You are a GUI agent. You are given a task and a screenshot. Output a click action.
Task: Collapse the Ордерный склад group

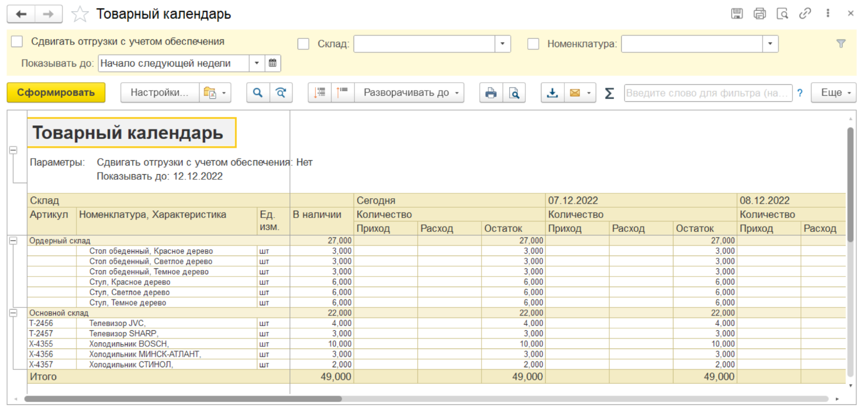coord(13,240)
